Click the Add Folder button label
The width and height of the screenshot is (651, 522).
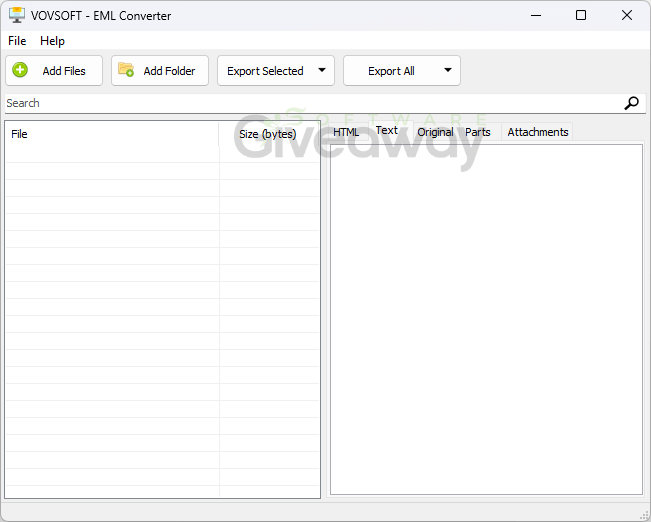(x=169, y=71)
